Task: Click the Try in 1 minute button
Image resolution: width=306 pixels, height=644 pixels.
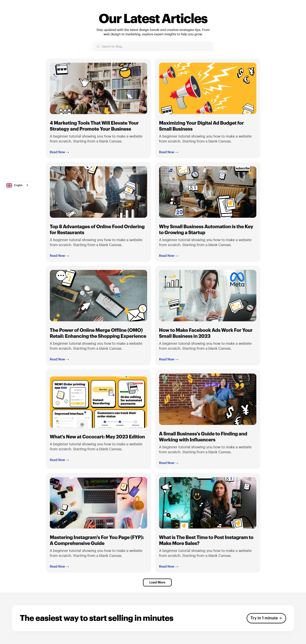Action: click(x=266, y=618)
